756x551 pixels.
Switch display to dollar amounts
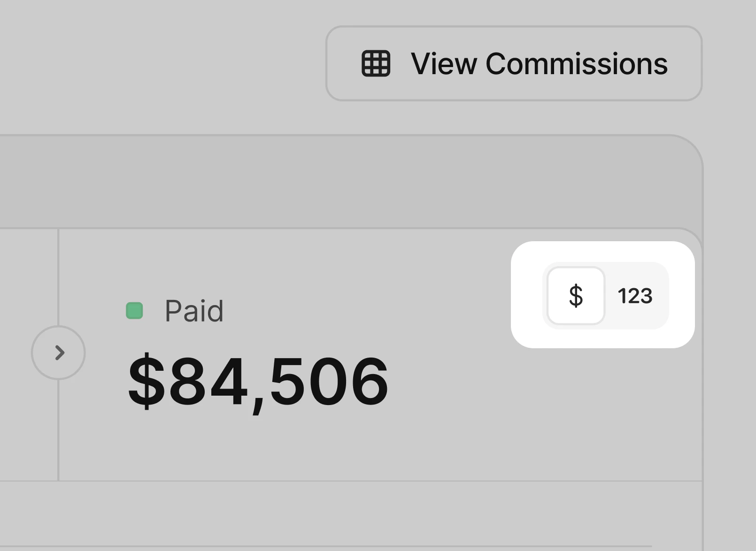click(x=576, y=296)
